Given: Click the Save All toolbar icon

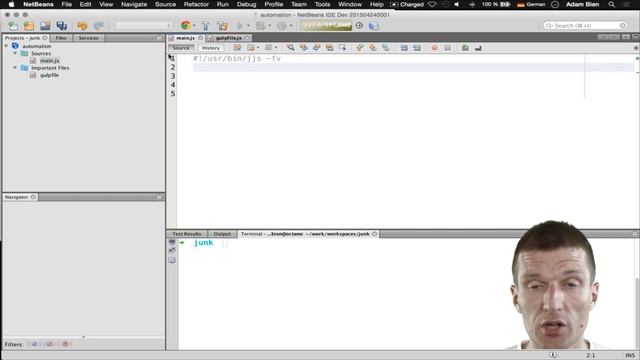Looking at the screenshot, I should 62,26.
